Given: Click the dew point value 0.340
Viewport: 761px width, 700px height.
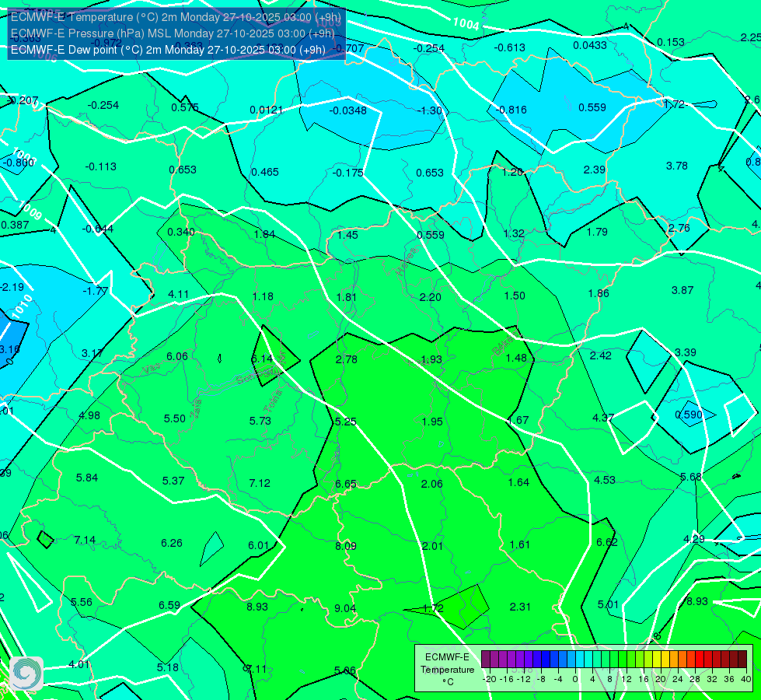Looking at the screenshot, I should pyautogui.click(x=181, y=232).
